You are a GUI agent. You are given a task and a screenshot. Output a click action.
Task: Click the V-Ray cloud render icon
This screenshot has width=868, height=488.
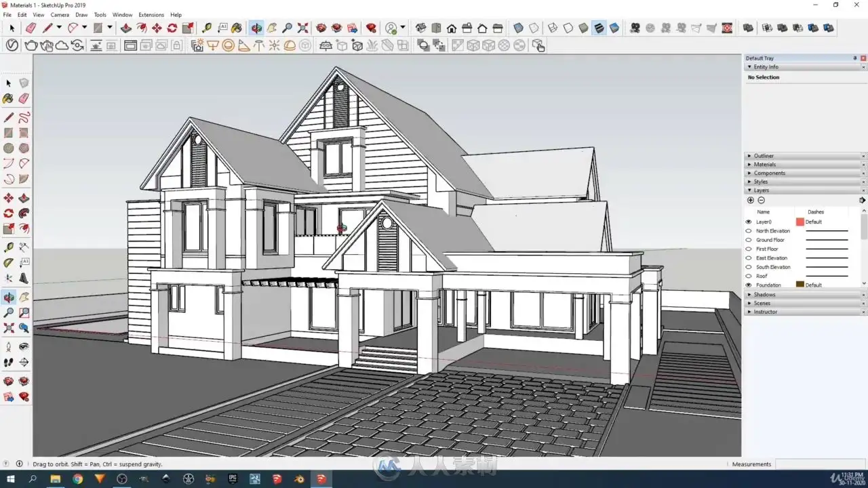(62, 45)
